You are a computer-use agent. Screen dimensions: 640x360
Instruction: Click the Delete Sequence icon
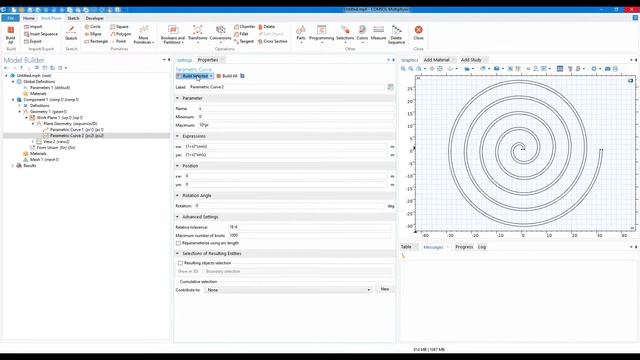pyautogui.click(x=396, y=35)
